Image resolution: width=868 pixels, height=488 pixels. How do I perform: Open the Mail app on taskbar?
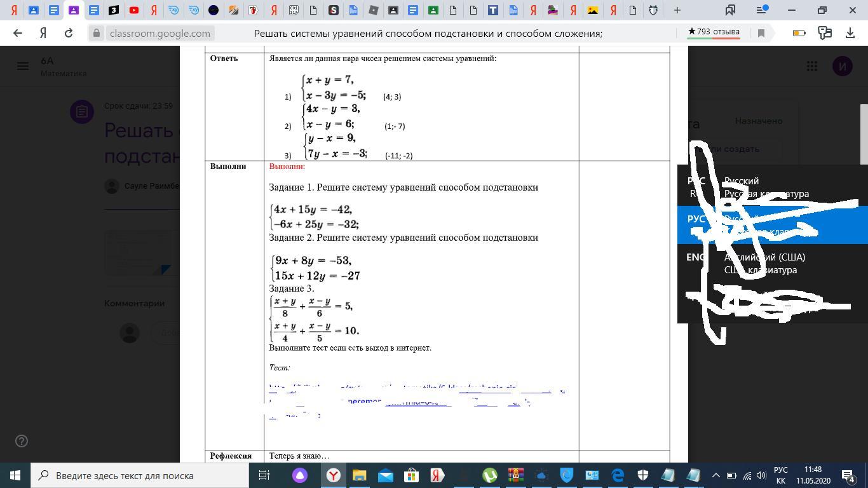[x=385, y=475]
